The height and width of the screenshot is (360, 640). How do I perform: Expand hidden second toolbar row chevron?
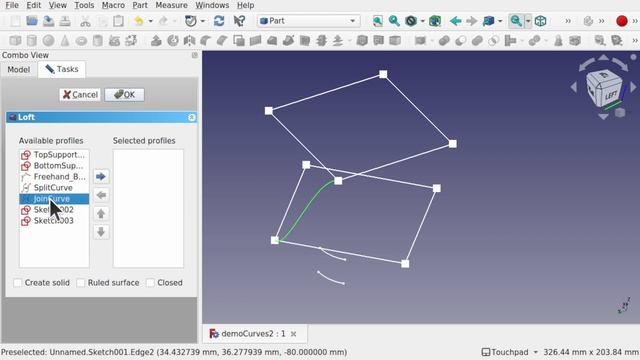pyautogui.click(x=635, y=40)
